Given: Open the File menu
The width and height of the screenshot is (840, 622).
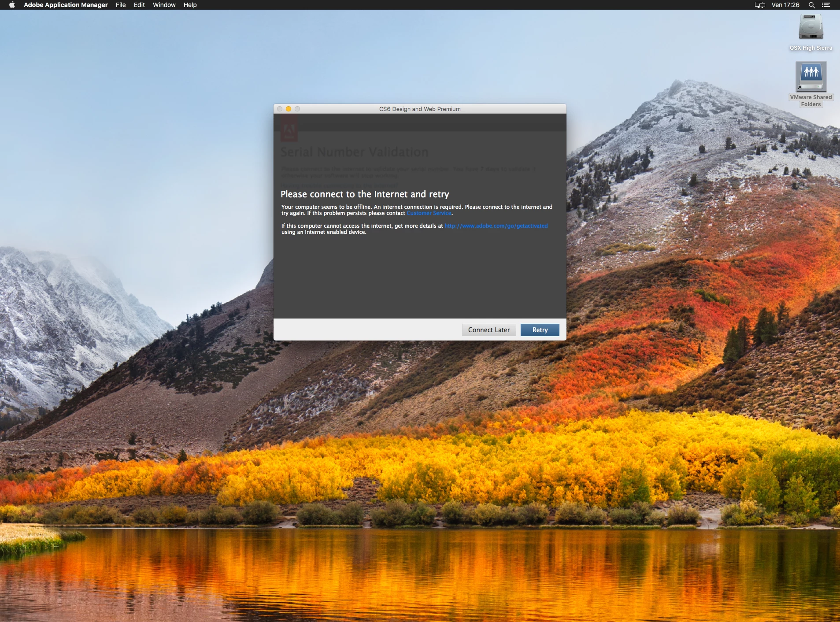Looking at the screenshot, I should tap(121, 5).
